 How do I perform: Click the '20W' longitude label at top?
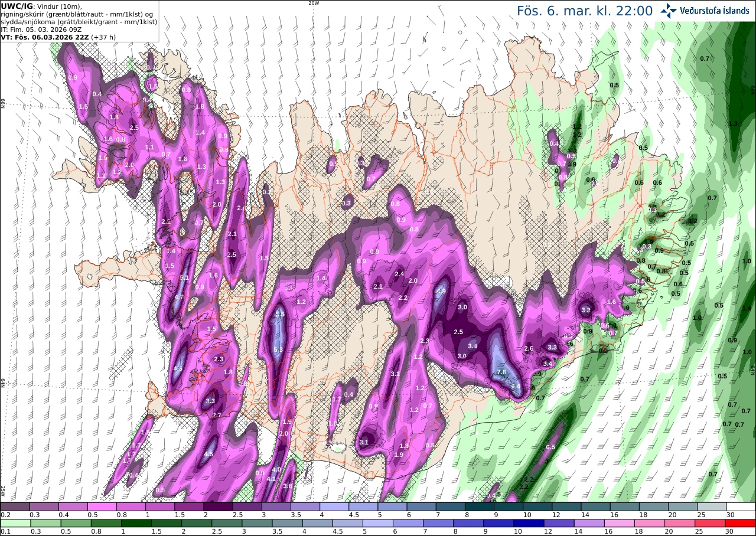[314, 3]
